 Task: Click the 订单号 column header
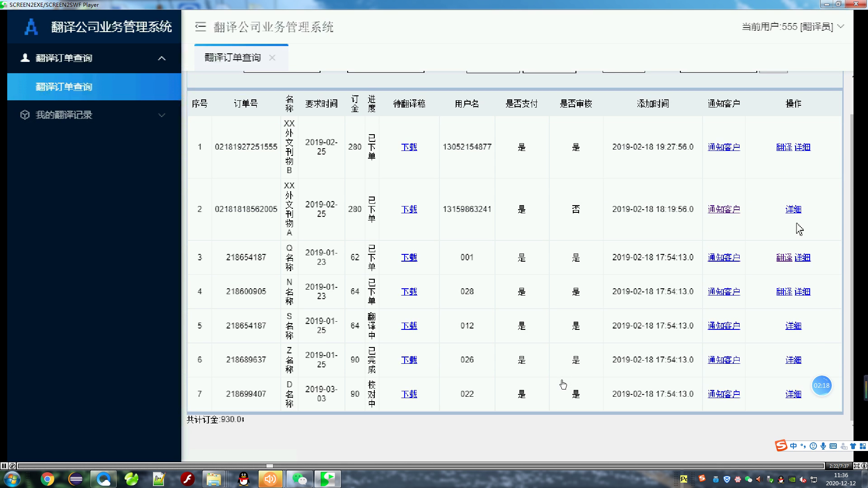(x=246, y=103)
